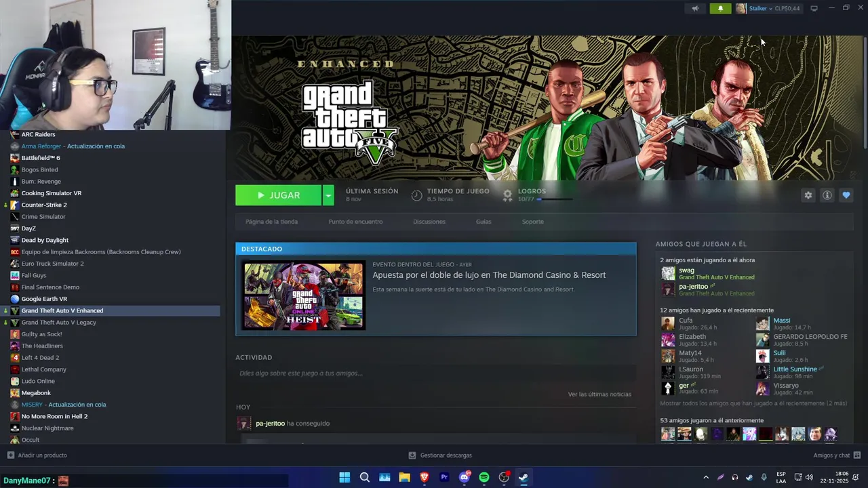The width and height of the screenshot is (868, 488).
Task: Click Cufa friend avatar
Action: (668, 323)
